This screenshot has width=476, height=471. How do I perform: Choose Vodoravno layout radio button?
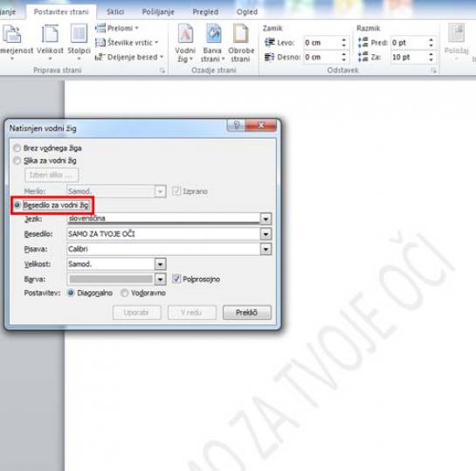click(124, 293)
